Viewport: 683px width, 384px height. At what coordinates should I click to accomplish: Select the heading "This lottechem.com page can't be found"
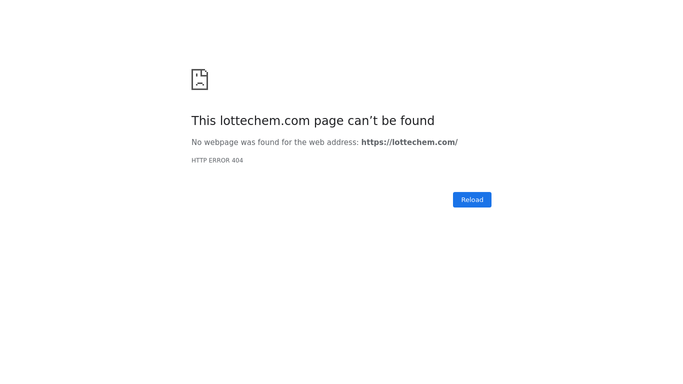[x=313, y=121]
